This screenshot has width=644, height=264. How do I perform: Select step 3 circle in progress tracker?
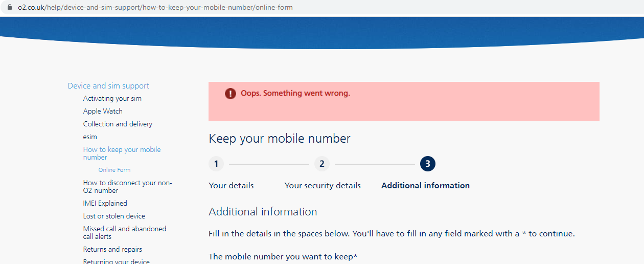click(x=428, y=164)
